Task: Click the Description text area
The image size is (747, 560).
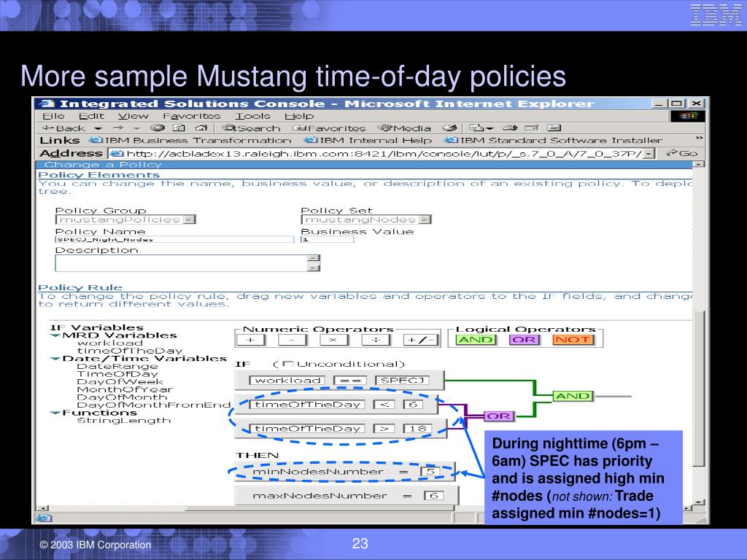Action: point(182,262)
